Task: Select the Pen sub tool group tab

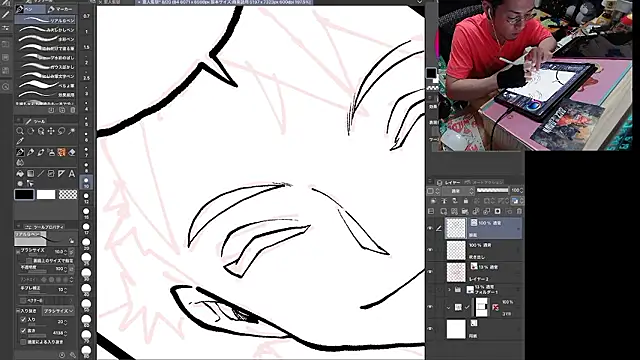Action: tap(29, 9)
